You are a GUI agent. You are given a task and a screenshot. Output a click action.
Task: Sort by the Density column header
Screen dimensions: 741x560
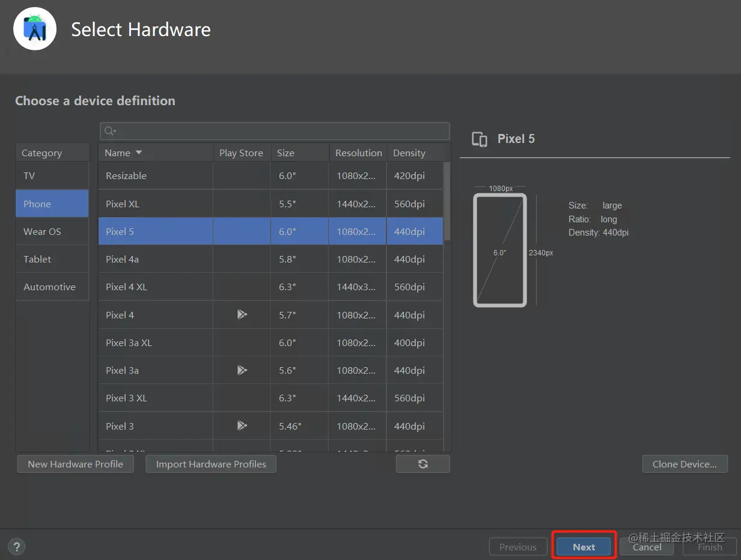click(x=415, y=153)
